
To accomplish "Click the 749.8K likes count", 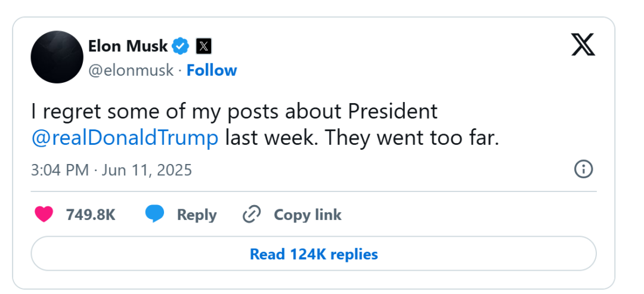I will [x=91, y=215].
